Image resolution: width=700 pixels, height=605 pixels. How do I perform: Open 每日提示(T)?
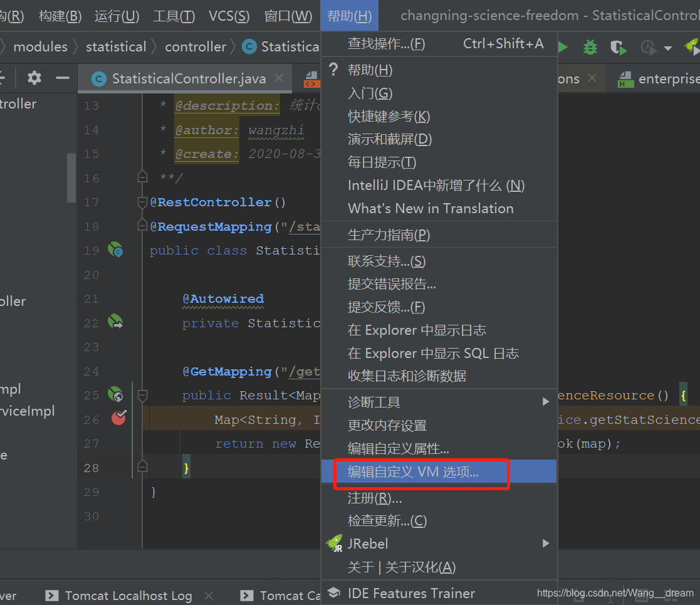pos(439,162)
